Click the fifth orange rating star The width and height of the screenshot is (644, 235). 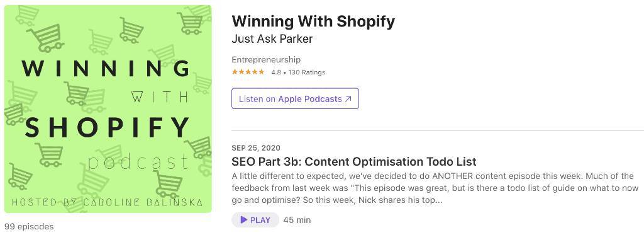261,72
